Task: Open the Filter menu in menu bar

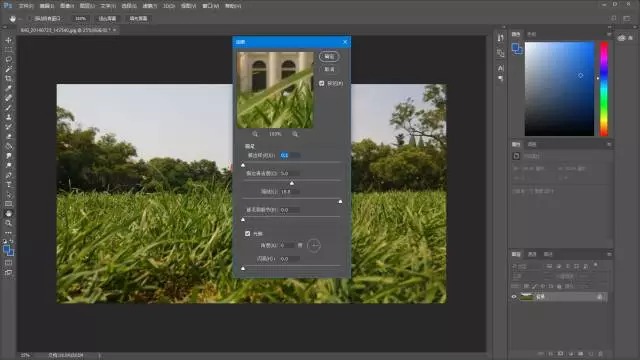Action: [150, 6]
